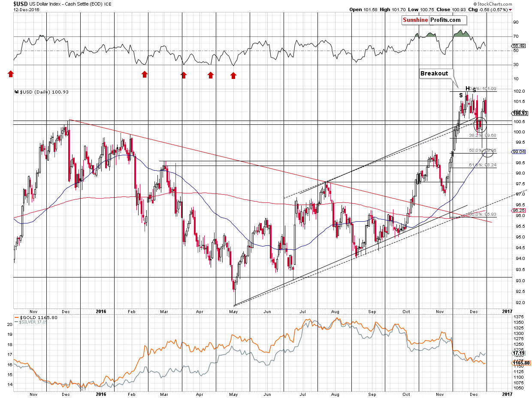This screenshot has height=398, width=532.
Task: Click the RSI axis label 30
Action: coord(515,65)
